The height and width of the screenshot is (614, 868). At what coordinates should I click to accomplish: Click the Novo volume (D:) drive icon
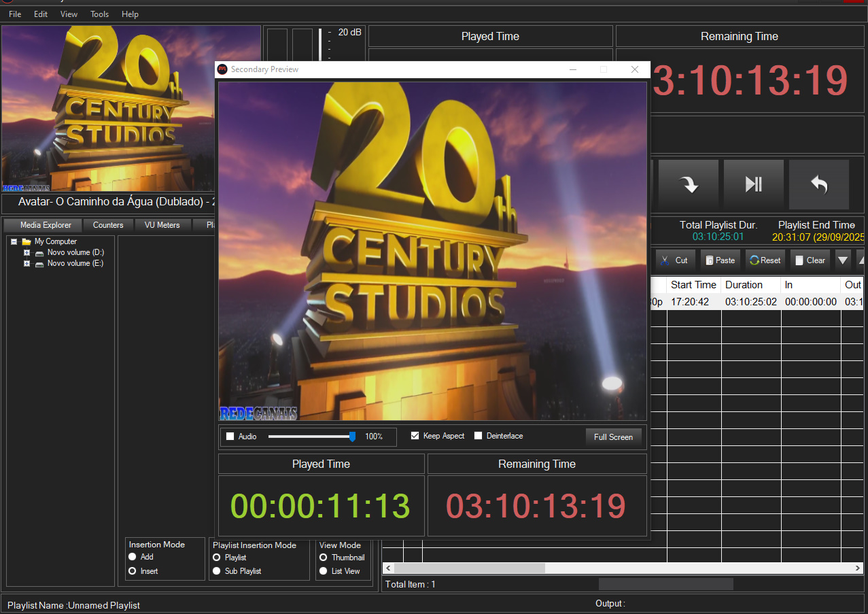click(39, 253)
